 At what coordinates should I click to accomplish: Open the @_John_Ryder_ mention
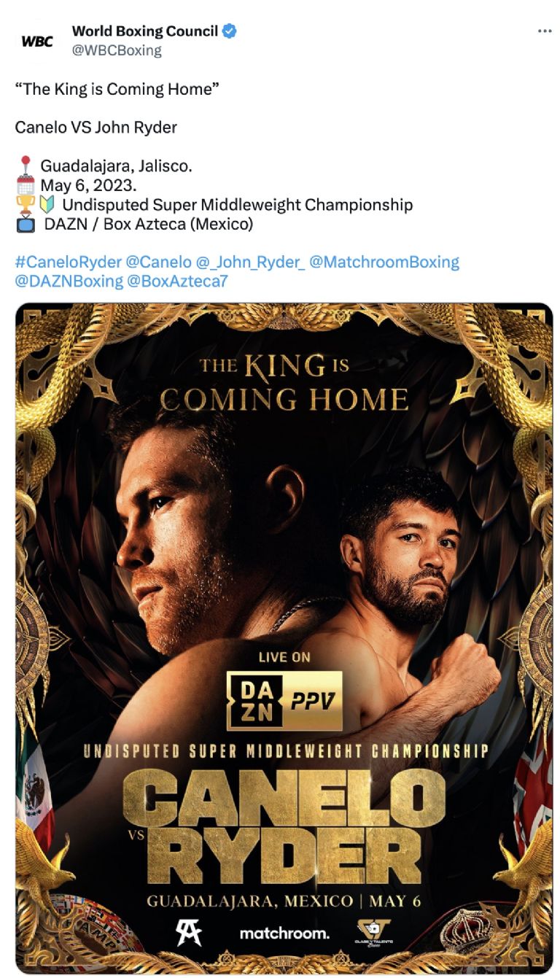pyautogui.click(x=251, y=262)
